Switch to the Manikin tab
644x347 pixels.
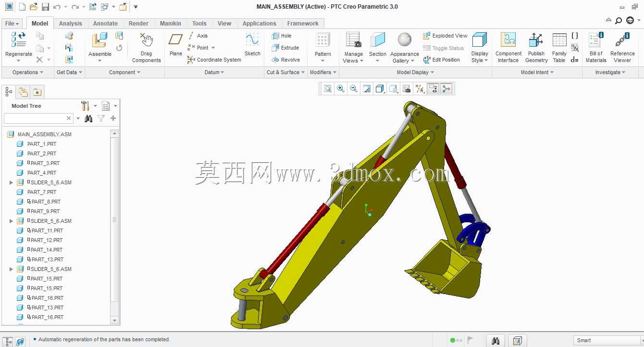(x=170, y=23)
